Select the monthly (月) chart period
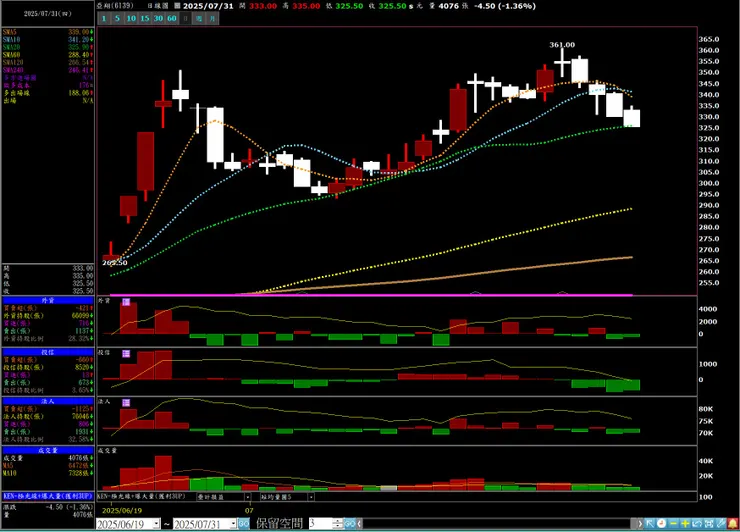This screenshot has height=532, width=740. (x=213, y=18)
